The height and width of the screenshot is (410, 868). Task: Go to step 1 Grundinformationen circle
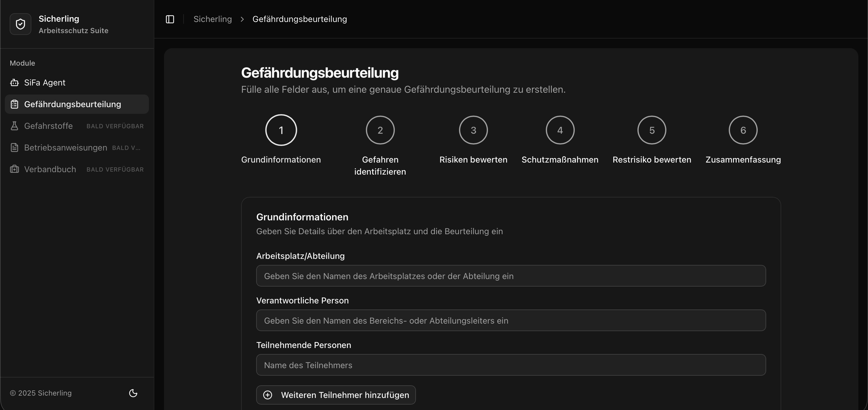tap(281, 130)
